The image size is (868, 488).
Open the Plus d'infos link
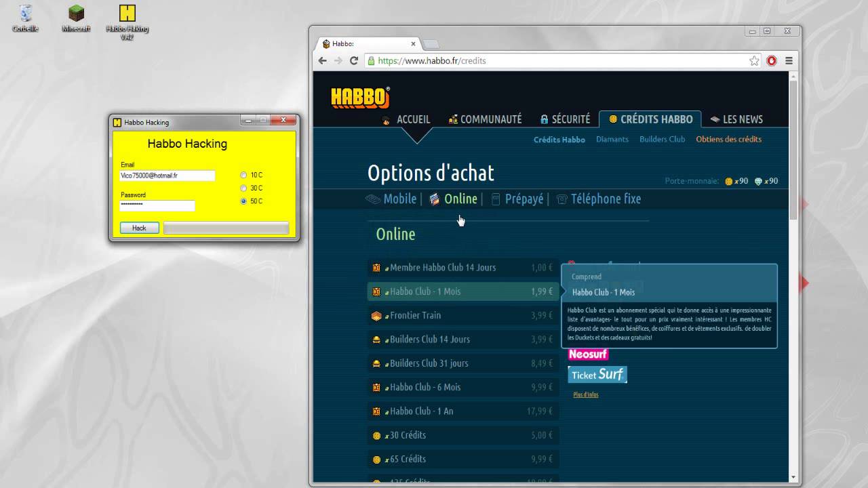click(586, 394)
